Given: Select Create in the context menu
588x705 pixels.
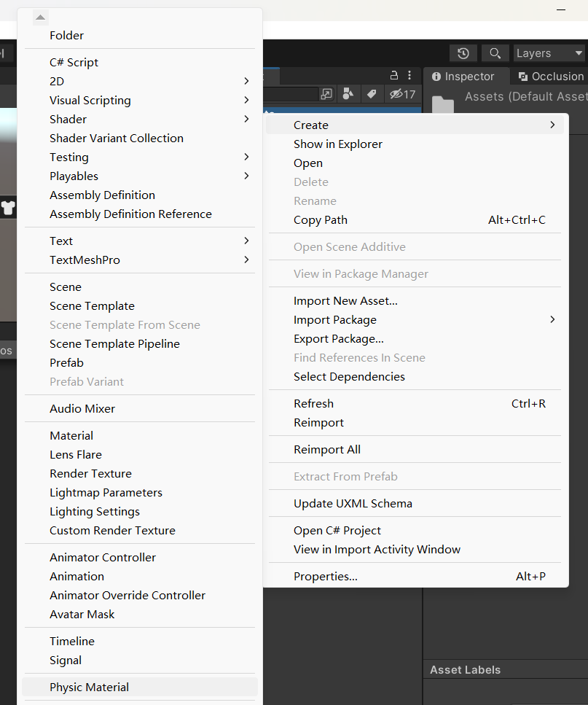Looking at the screenshot, I should click(415, 125).
